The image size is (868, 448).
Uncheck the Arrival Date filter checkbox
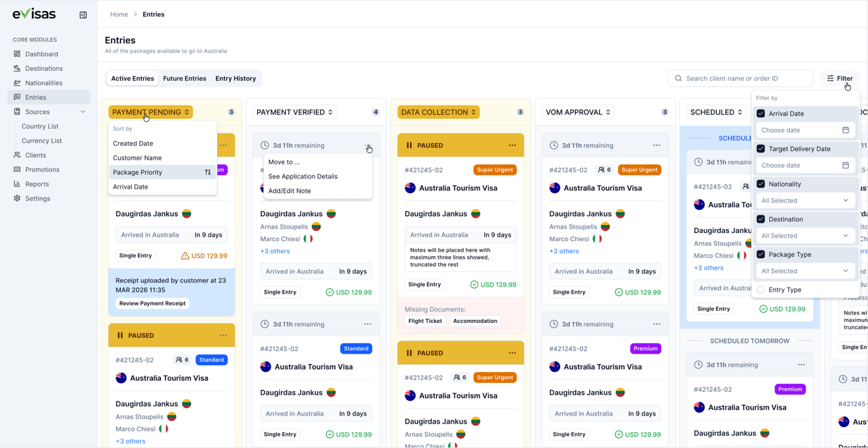761,114
